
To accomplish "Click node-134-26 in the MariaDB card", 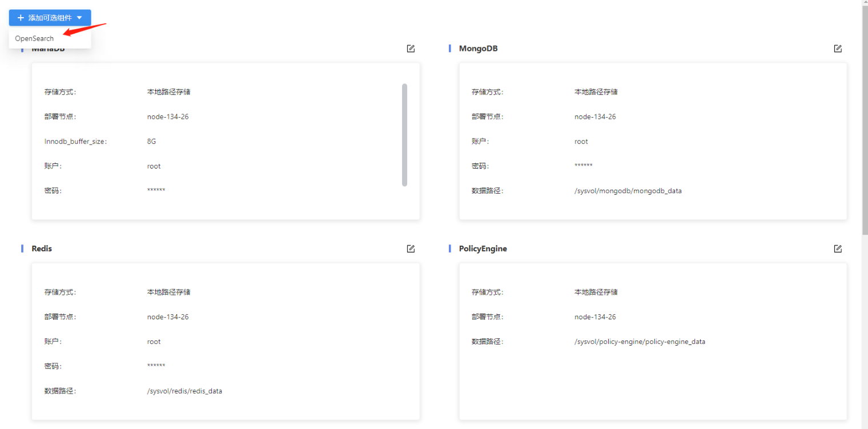I will point(168,117).
